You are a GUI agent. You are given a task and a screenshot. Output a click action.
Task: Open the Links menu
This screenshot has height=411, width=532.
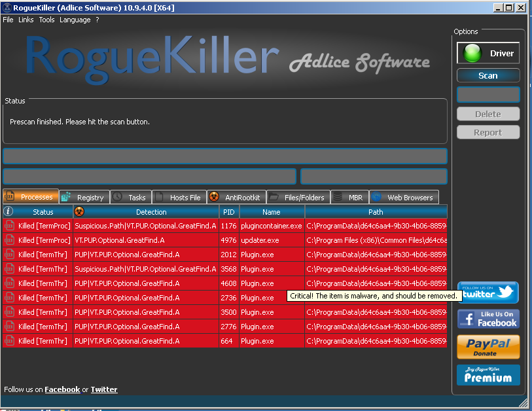coord(26,20)
